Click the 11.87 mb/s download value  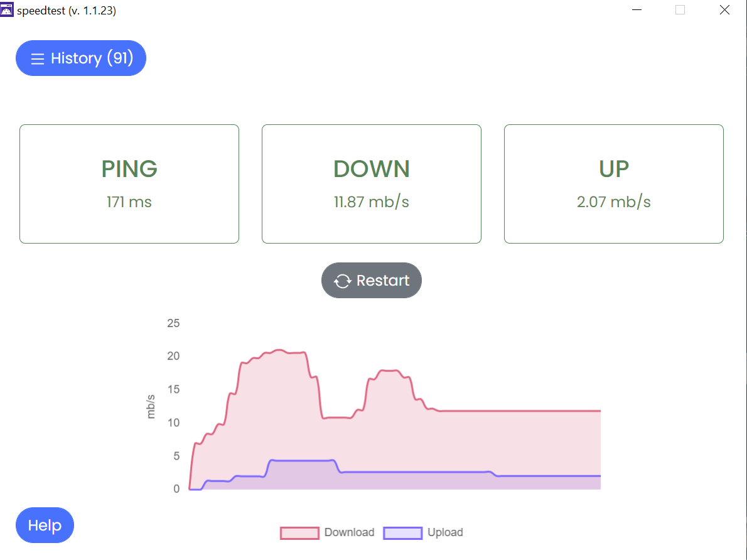click(x=372, y=202)
